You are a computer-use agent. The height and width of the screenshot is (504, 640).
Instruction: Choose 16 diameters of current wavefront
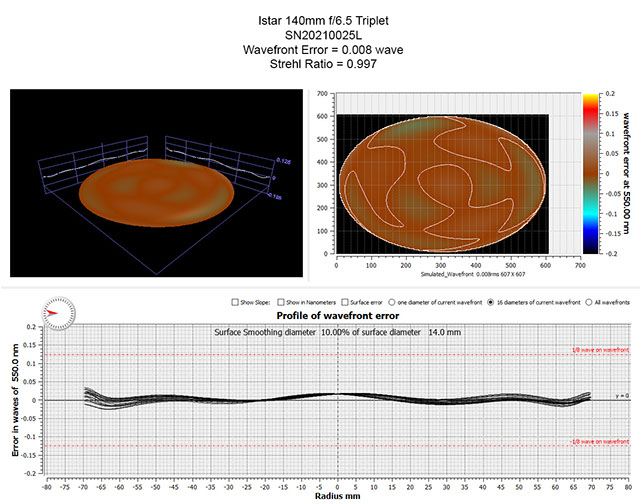tap(491, 300)
